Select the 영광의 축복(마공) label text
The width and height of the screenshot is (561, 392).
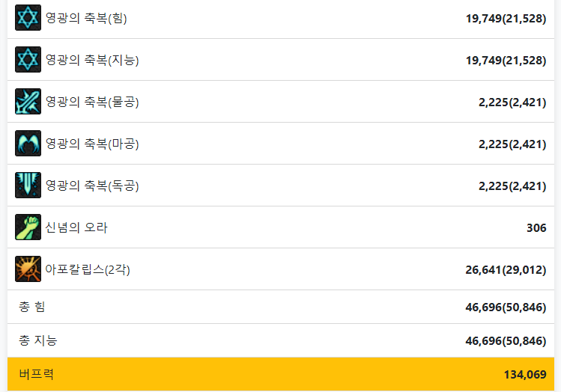(x=92, y=144)
